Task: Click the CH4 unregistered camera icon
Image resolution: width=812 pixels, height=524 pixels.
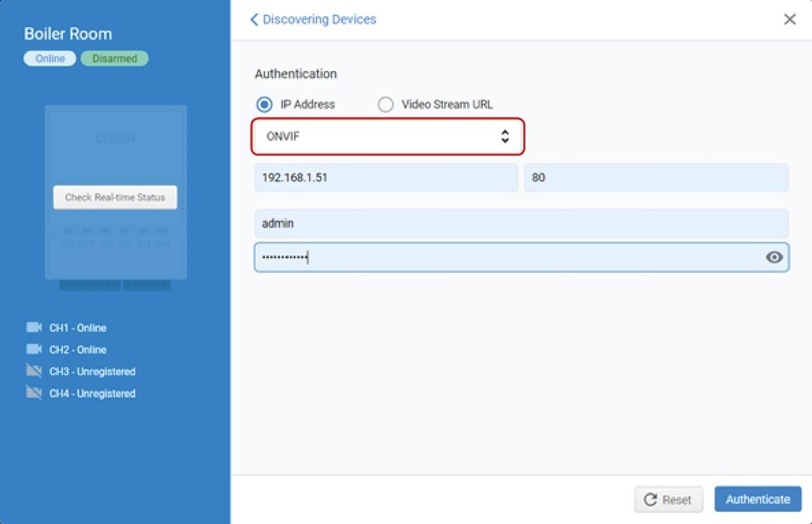Action: 33,392
